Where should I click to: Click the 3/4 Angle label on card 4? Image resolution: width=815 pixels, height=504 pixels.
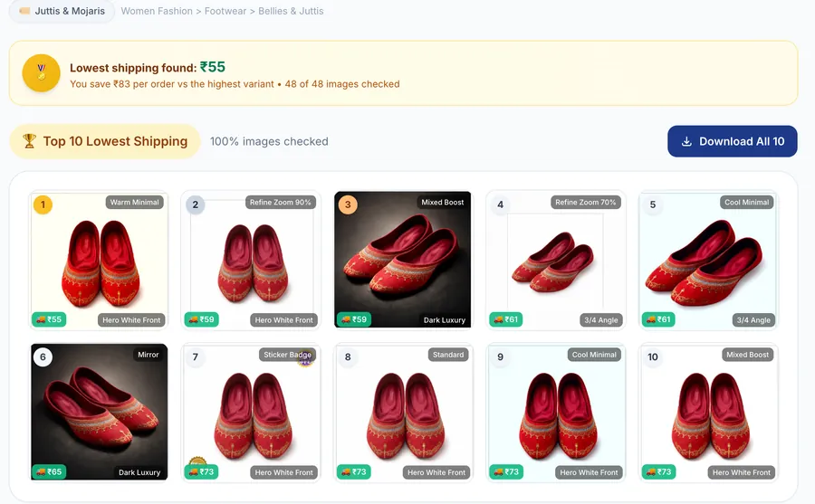[601, 320]
